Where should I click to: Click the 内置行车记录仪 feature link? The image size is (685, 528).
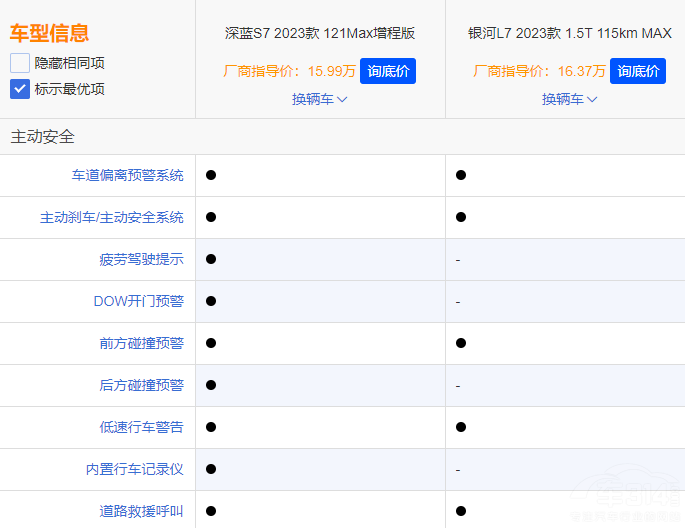point(134,469)
